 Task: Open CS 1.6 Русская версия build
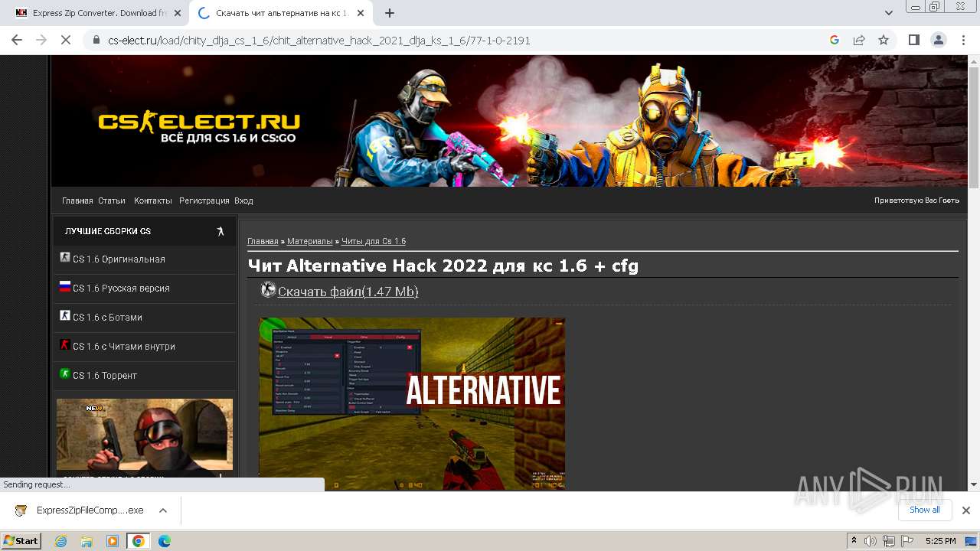click(121, 289)
